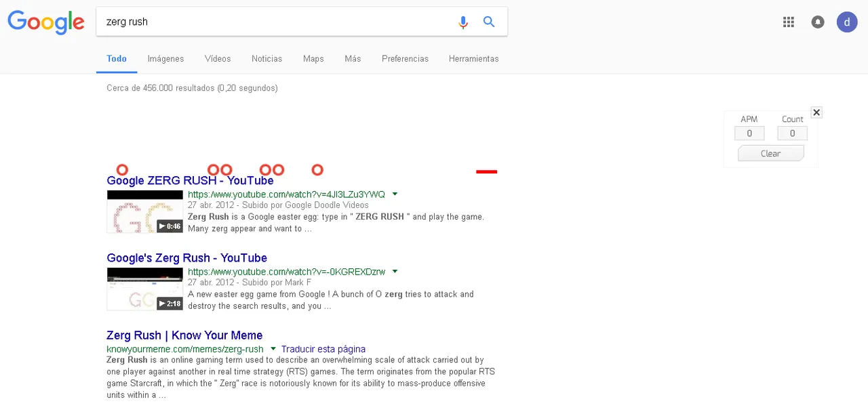
Task: Click the rightmost red zerg O
Action: tap(317, 169)
